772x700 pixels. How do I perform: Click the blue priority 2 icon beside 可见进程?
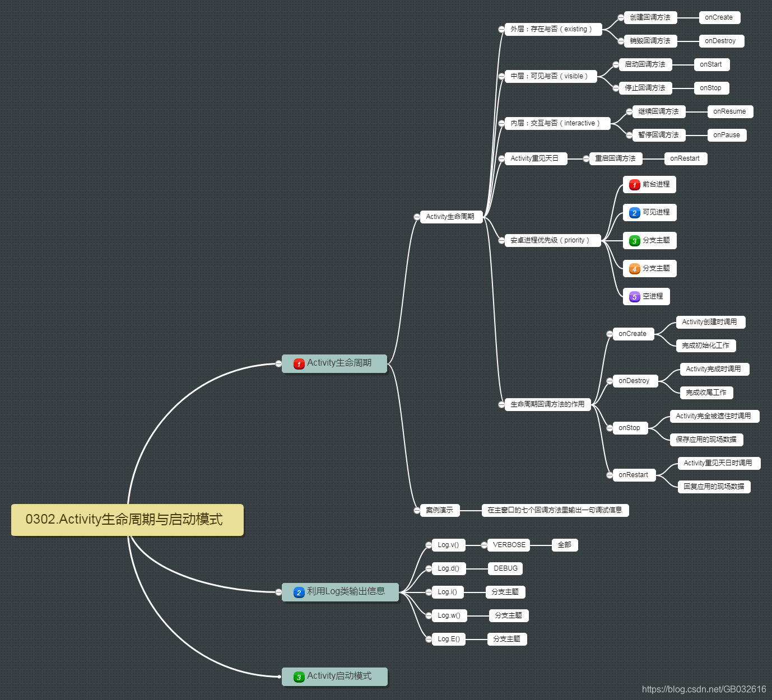(634, 213)
